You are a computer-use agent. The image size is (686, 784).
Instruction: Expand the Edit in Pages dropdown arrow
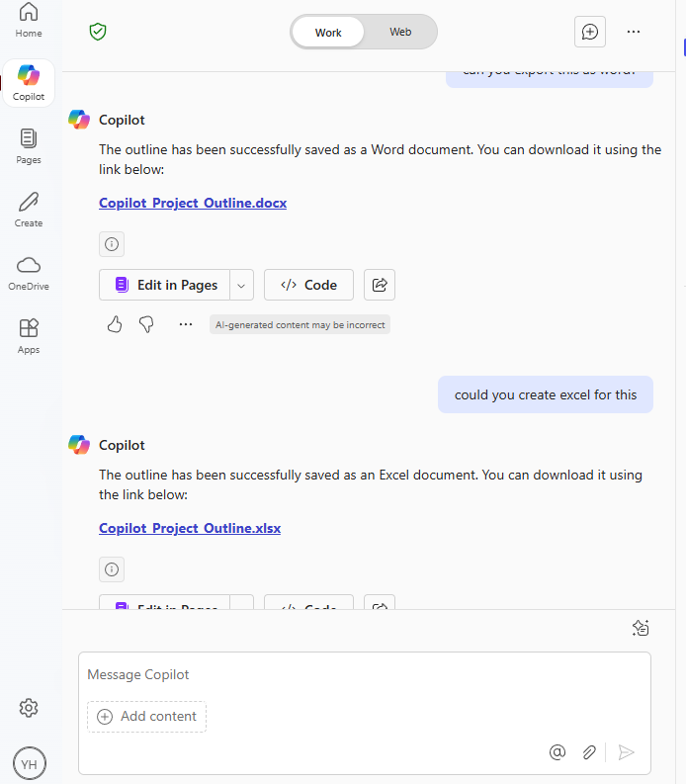click(241, 285)
